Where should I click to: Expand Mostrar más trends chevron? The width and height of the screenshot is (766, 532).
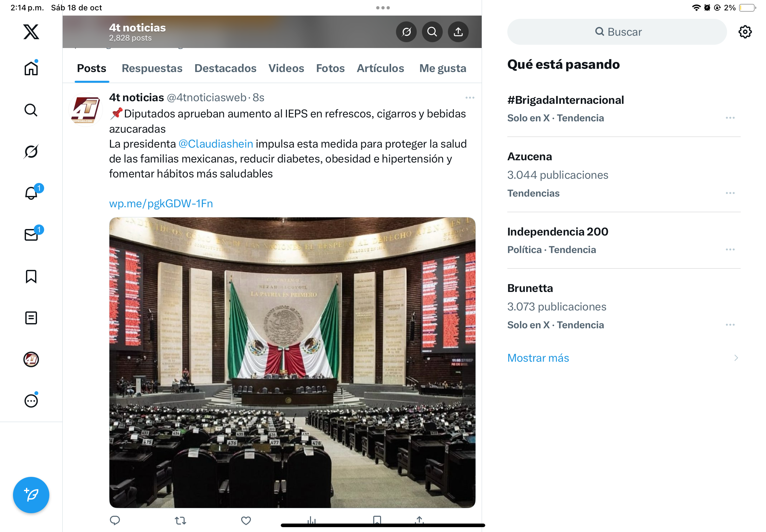(736, 358)
